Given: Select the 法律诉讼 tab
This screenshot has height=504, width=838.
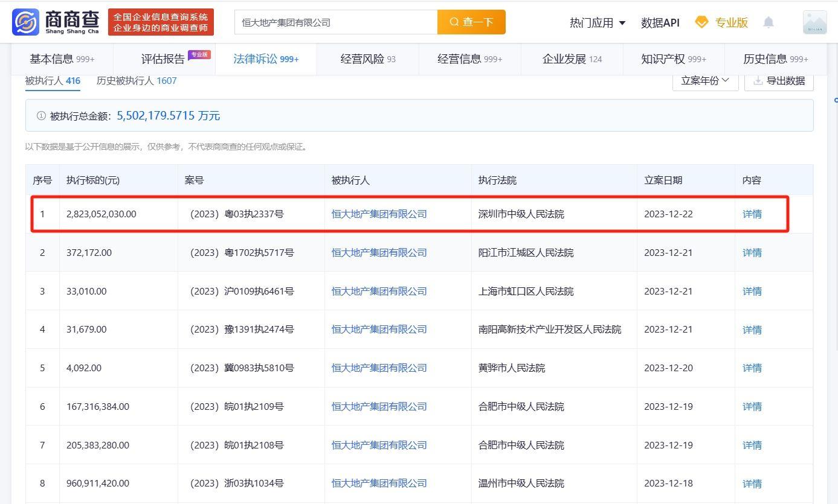Looking at the screenshot, I should [266, 59].
